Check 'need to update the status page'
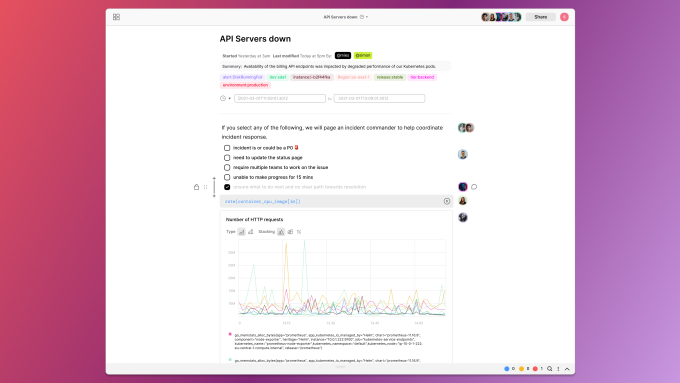This screenshot has height=383, width=680. [x=227, y=158]
